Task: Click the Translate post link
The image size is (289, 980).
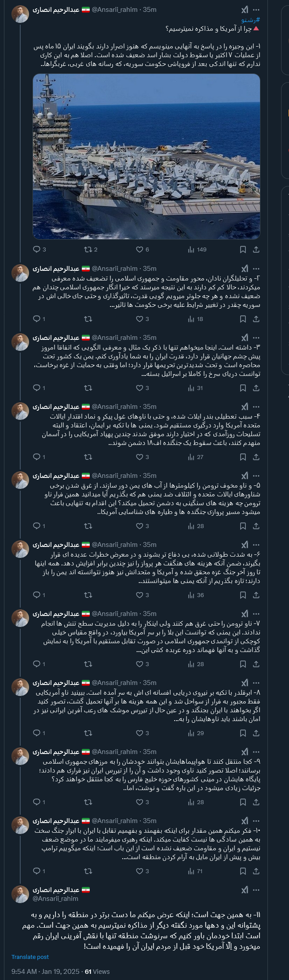Action: [x=30, y=957]
